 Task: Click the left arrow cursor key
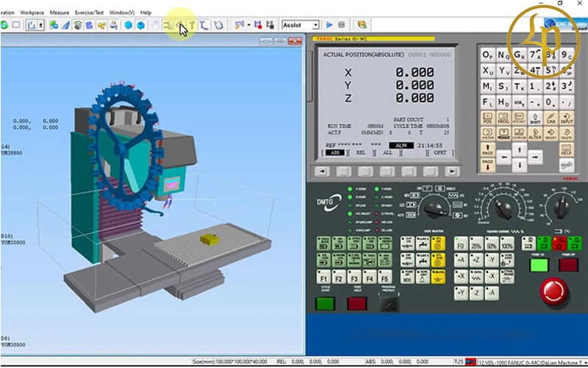point(503,158)
